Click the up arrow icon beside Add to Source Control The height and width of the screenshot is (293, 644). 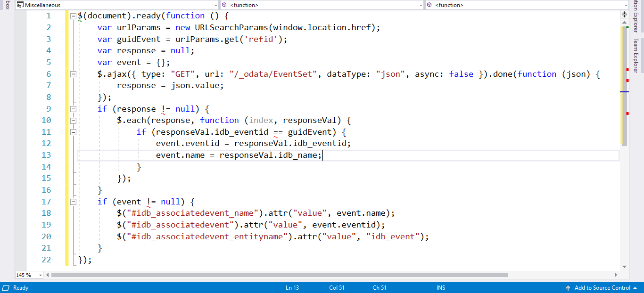[x=569, y=288]
